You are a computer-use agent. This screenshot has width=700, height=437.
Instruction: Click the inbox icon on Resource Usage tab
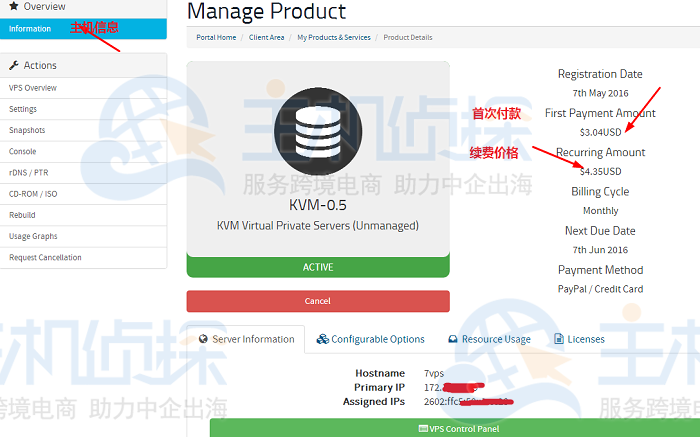click(453, 339)
